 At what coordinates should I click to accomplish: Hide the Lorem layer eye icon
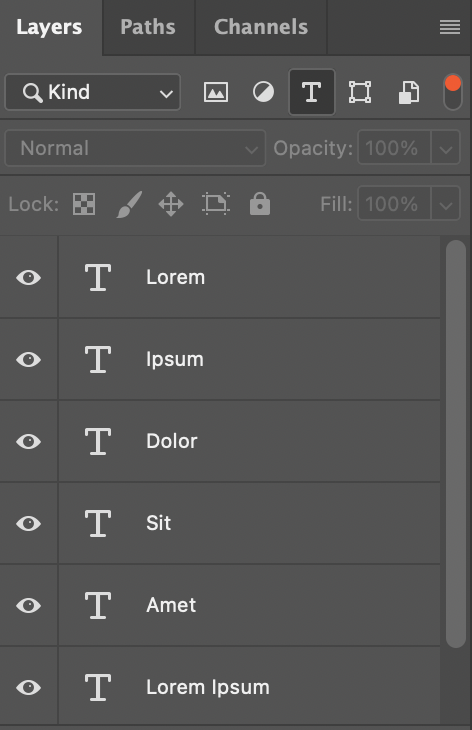28,277
